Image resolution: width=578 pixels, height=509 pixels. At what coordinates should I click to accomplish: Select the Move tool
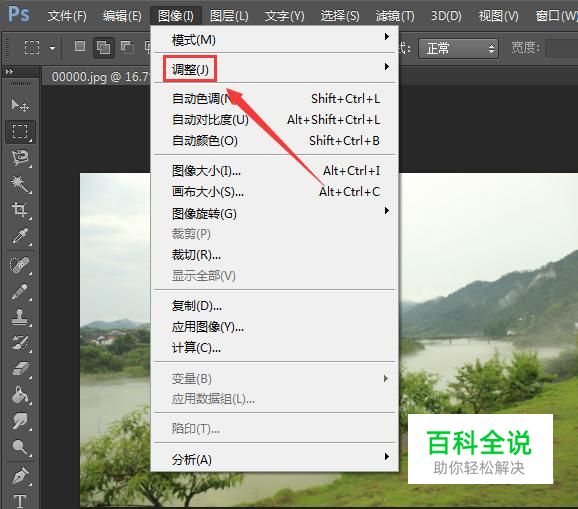click(20, 105)
